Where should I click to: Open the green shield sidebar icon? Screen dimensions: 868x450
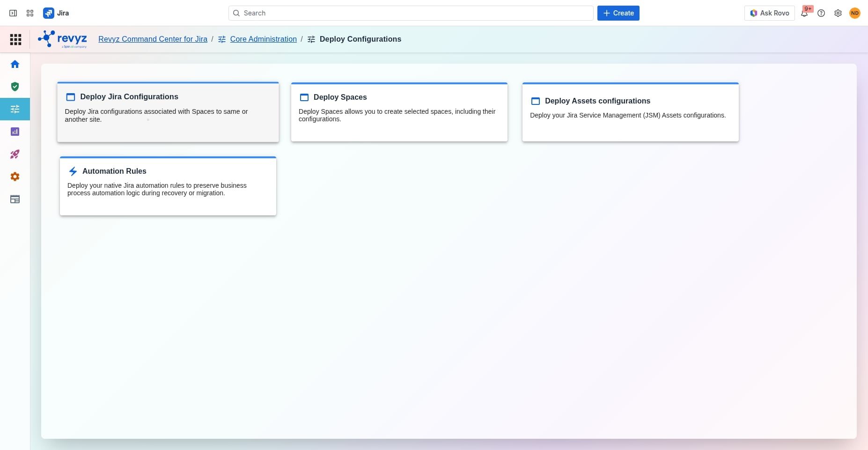point(15,87)
